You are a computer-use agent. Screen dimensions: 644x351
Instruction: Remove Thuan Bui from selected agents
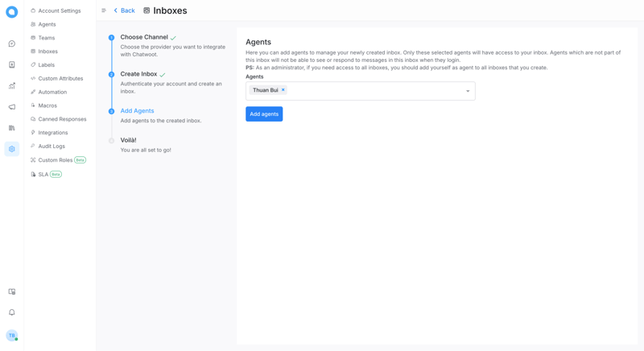283,90
